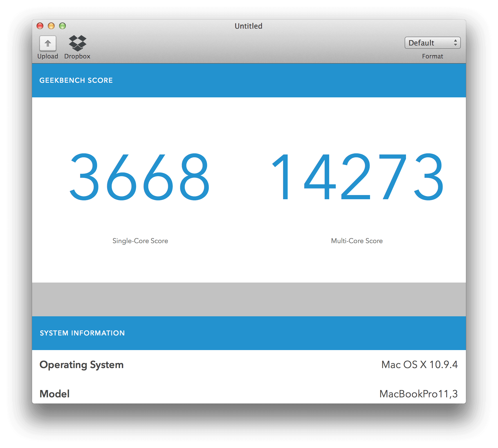Click the Upload label text
The width and height of the screenshot is (498, 448).
tap(48, 56)
